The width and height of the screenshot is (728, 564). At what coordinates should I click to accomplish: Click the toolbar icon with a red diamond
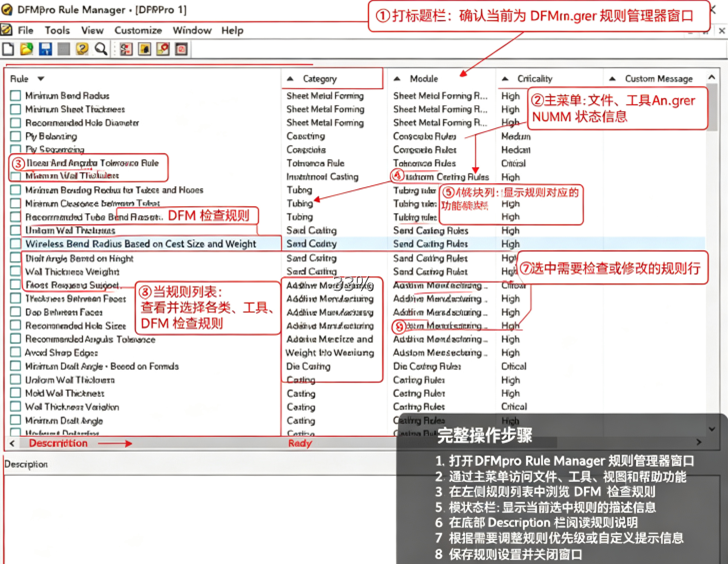pos(163,49)
